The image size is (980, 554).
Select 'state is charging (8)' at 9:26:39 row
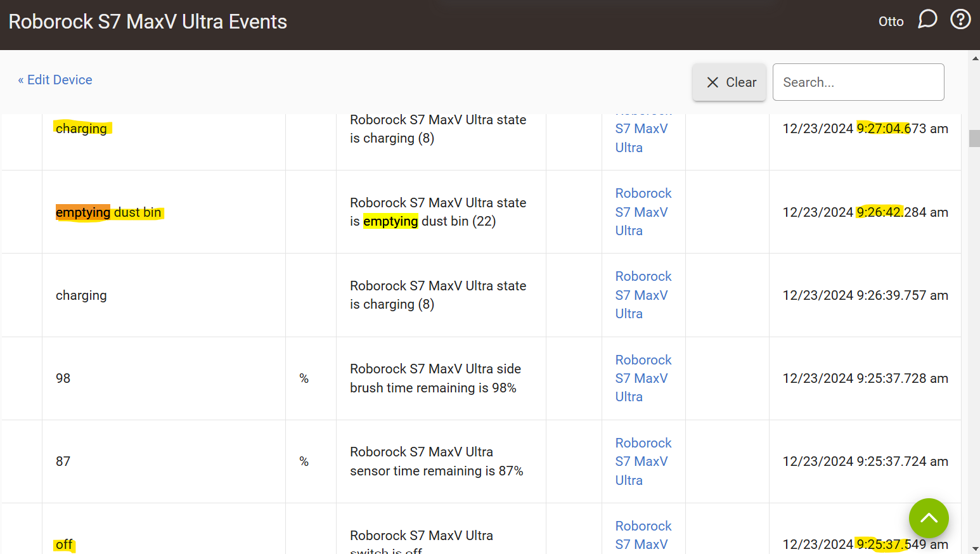pos(438,295)
